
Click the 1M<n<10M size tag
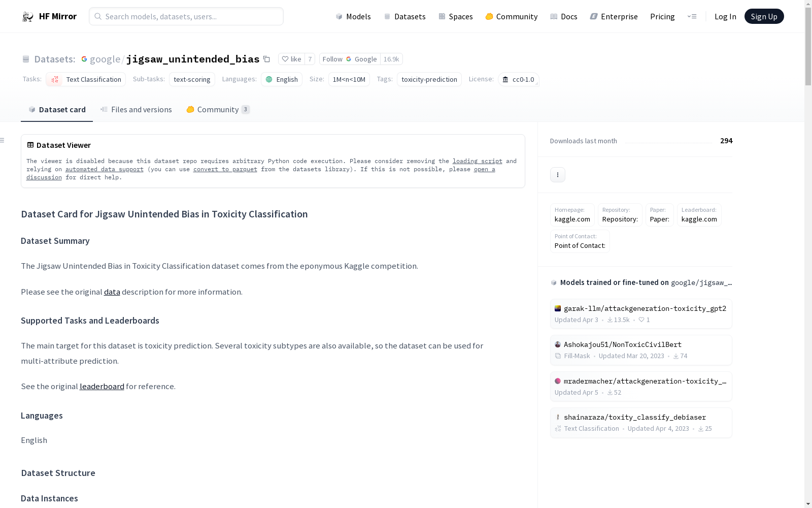point(349,79)
